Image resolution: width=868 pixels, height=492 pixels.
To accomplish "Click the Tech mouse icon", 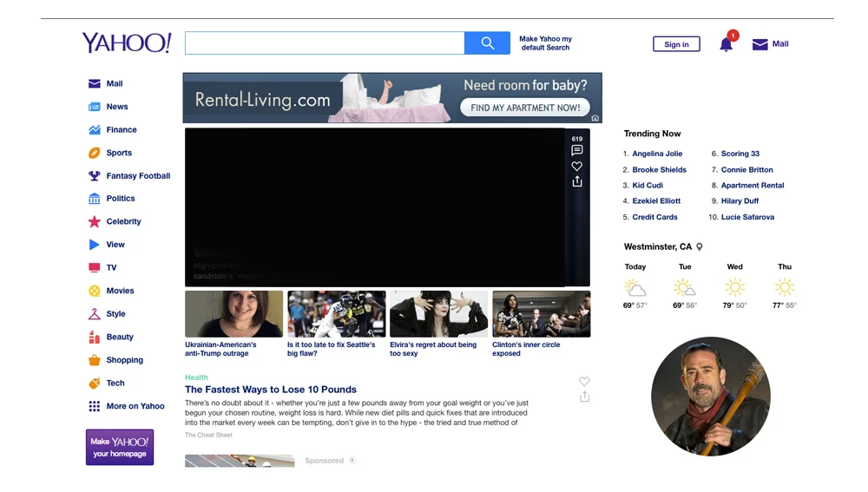I will coord(95,383).
